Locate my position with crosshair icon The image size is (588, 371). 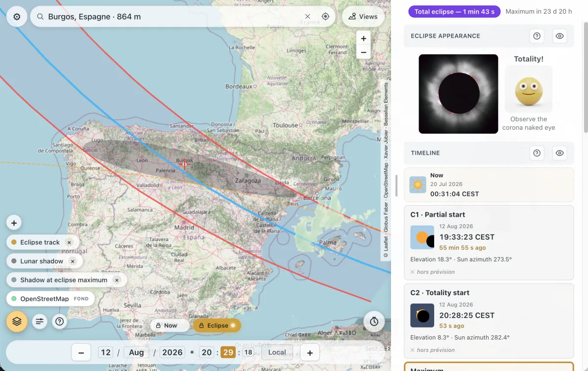325,17
